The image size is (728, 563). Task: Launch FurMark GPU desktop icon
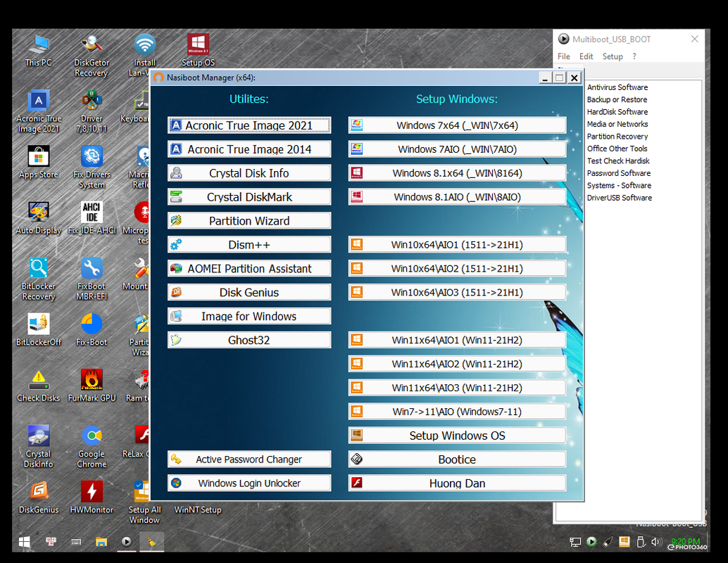click(x=92, y=386)
